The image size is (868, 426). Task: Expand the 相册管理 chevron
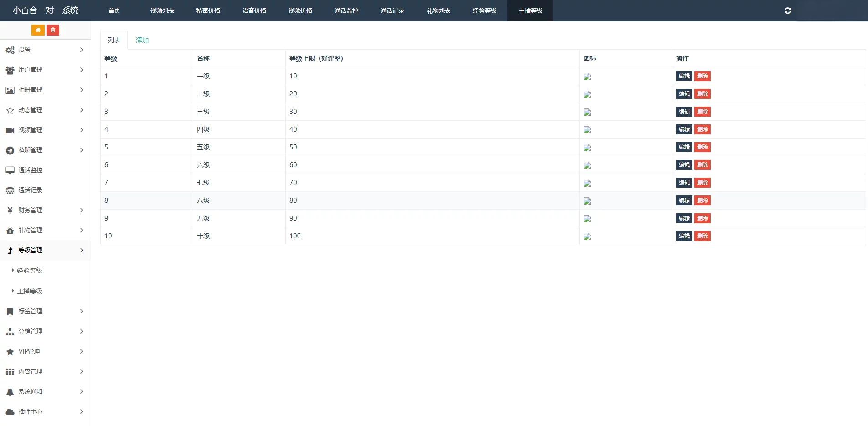click(x=82, y=90)
